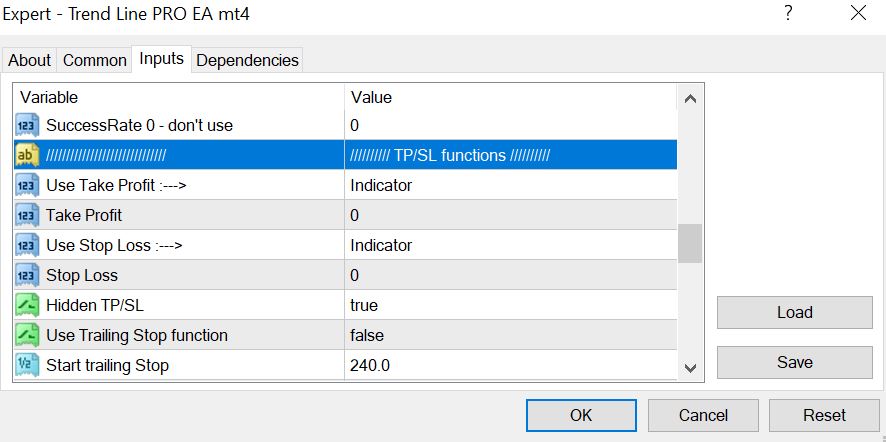
Task: Open Use Take Profit value Indicator
Action: pyautogui.click(x=511, y=185)
